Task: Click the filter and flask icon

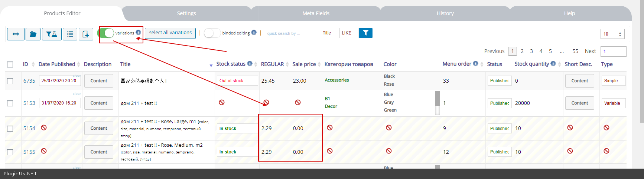Action: pos(52,34)
